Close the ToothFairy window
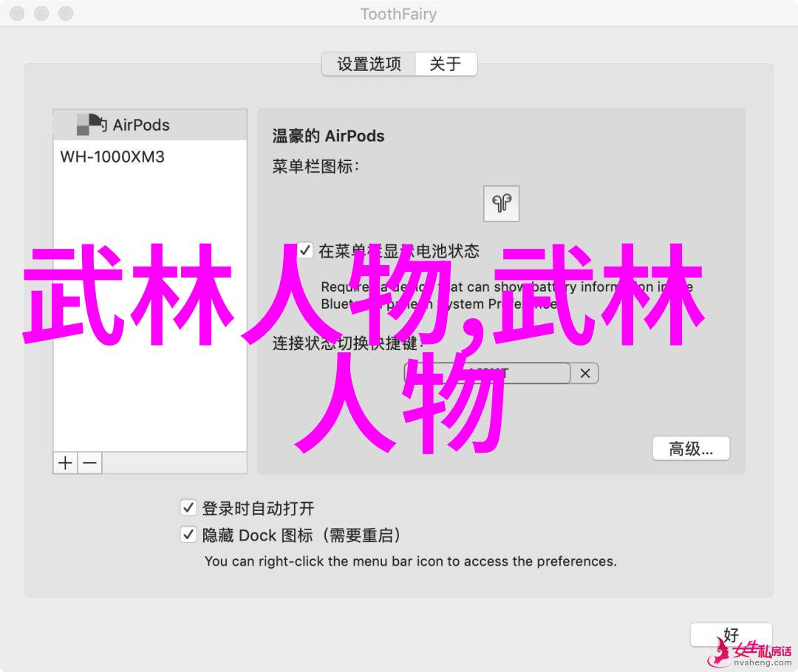This screenshot has height=672, width=798. [17, 13]
